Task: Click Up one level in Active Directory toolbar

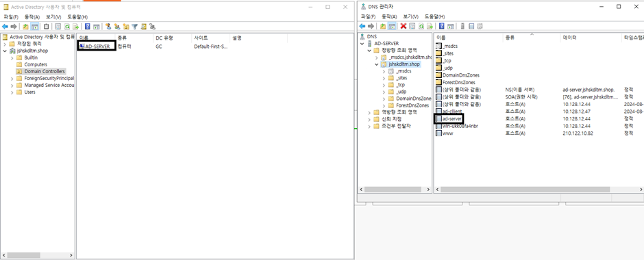Action: (x=25, y=27)
